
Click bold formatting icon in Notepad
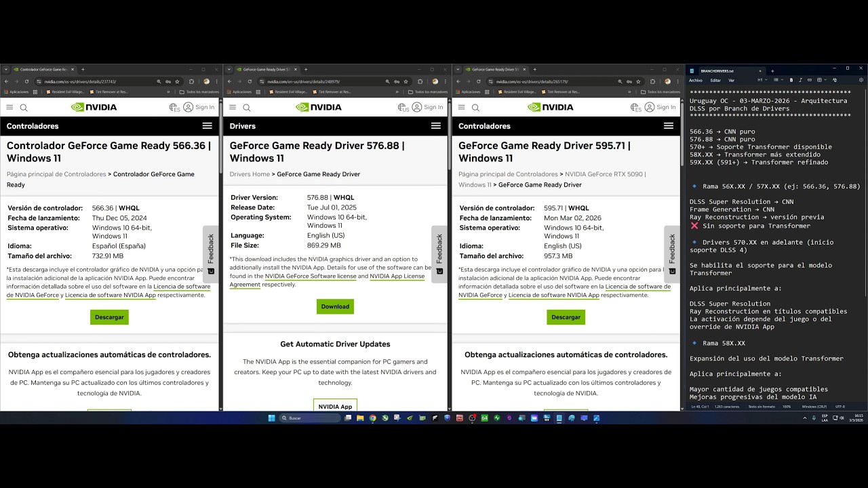coord(791,80)
